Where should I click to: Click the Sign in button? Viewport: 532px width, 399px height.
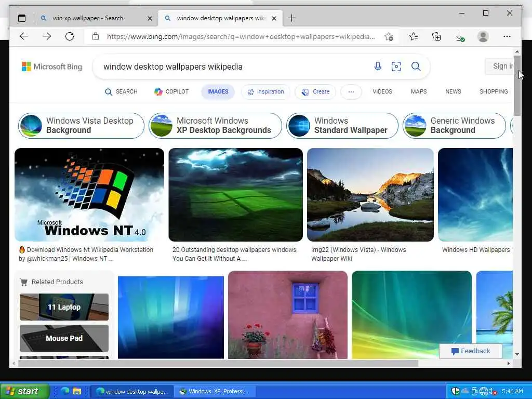click(x=500, y=66)
